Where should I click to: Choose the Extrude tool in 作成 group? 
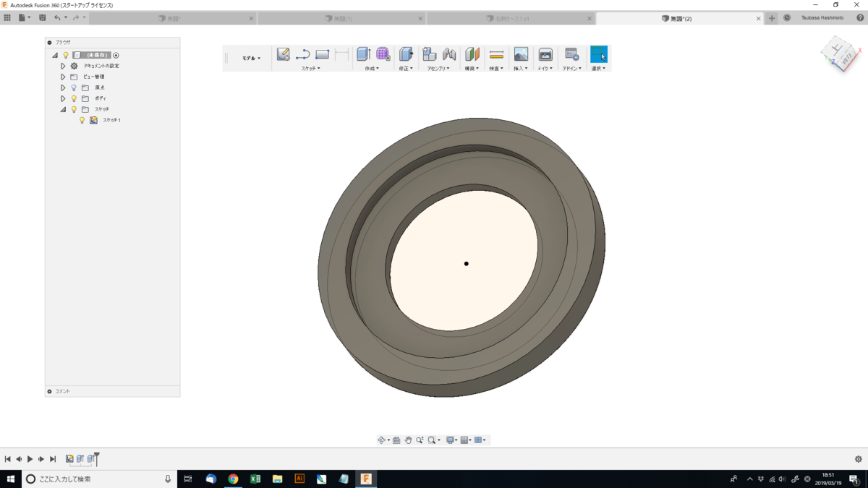pyautogui.click(x=364, y=54)
